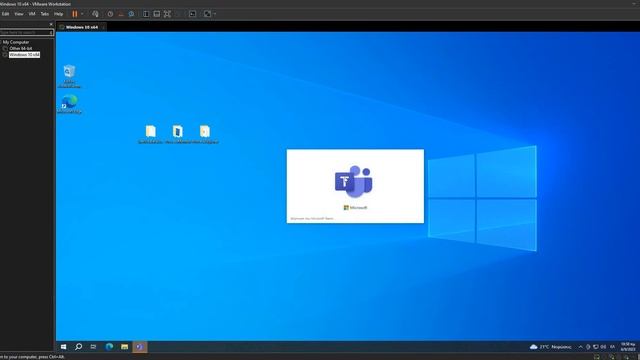Open dropdown arrow next to stretch display icon

215,14
